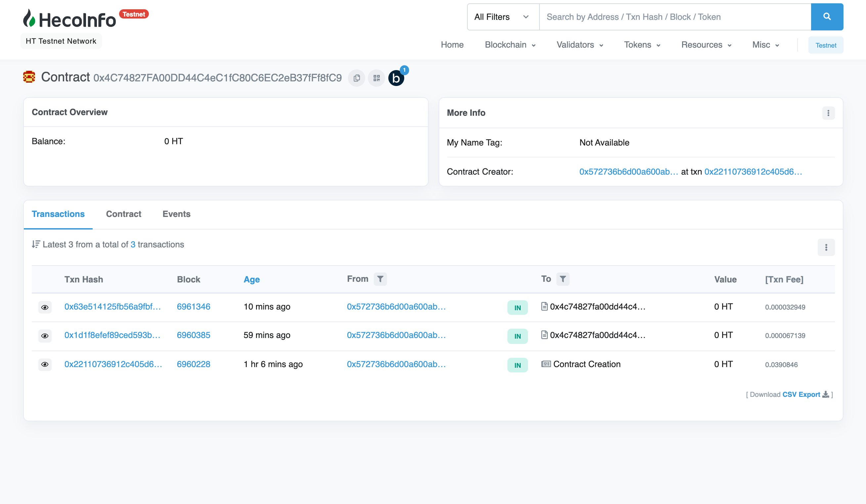Open the transactions list options menu
Image resolution: width=866 pixels, height=504 pixels.
pyautogui.click(x=826, y=247)
